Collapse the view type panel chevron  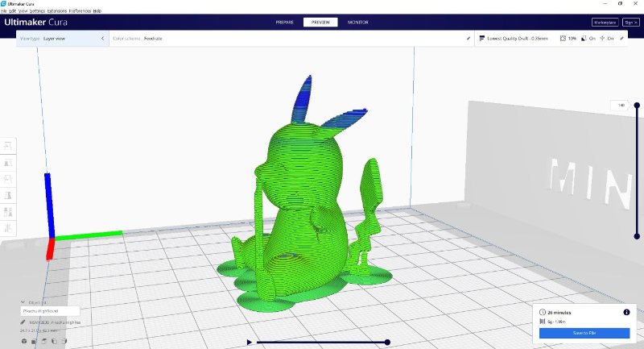[103, 38]
